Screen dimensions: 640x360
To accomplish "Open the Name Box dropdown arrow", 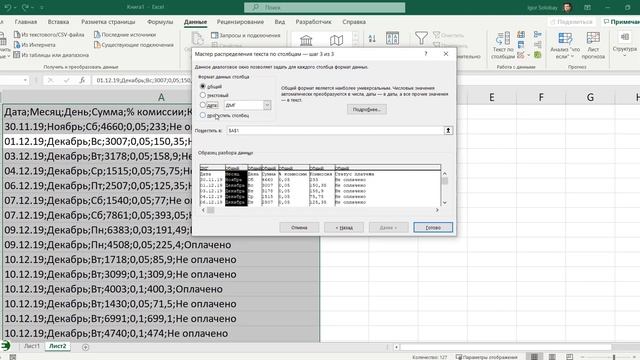I will click(25, 80).
